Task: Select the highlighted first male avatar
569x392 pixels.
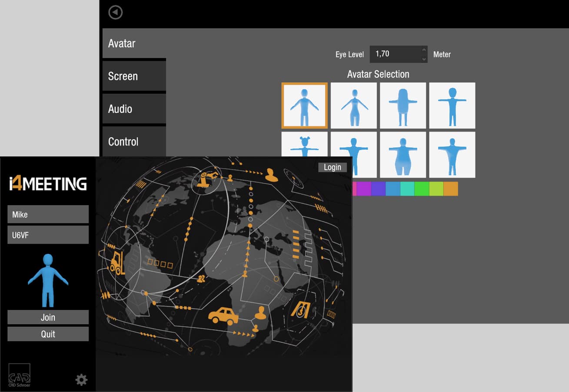Action: [x=304, y=106]
